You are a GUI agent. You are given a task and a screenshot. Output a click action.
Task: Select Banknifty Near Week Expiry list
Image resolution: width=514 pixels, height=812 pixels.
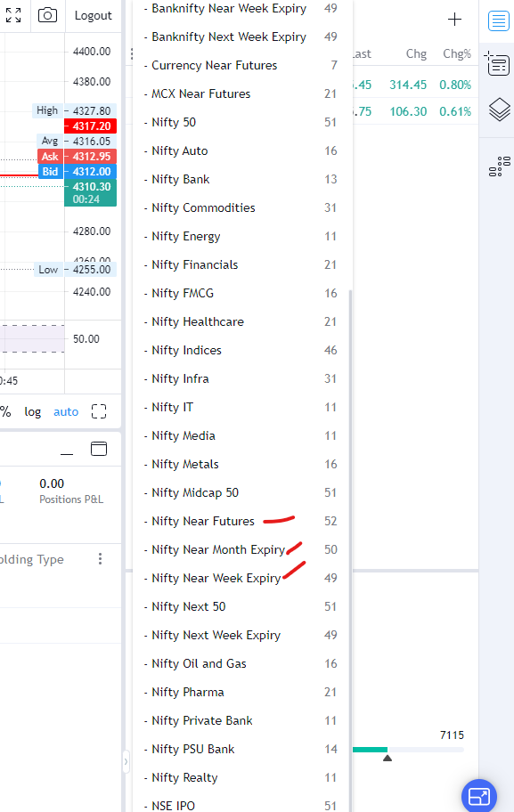click(x=241, y=8)
